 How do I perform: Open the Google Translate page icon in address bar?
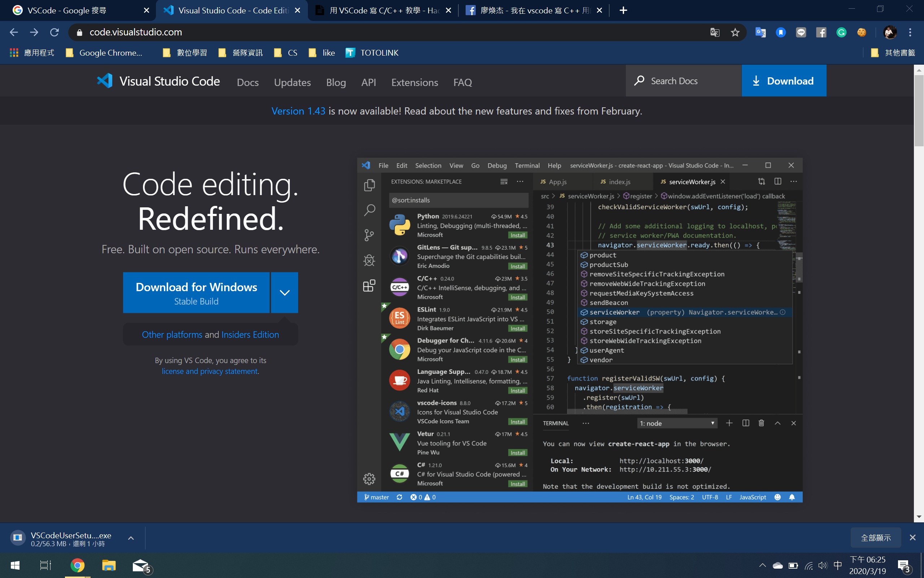coord(715,32)
